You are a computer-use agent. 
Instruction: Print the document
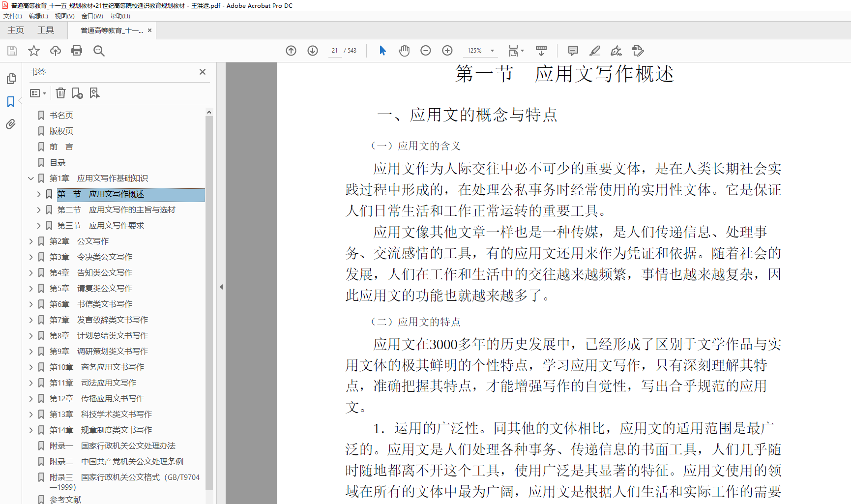coord(76,51)
